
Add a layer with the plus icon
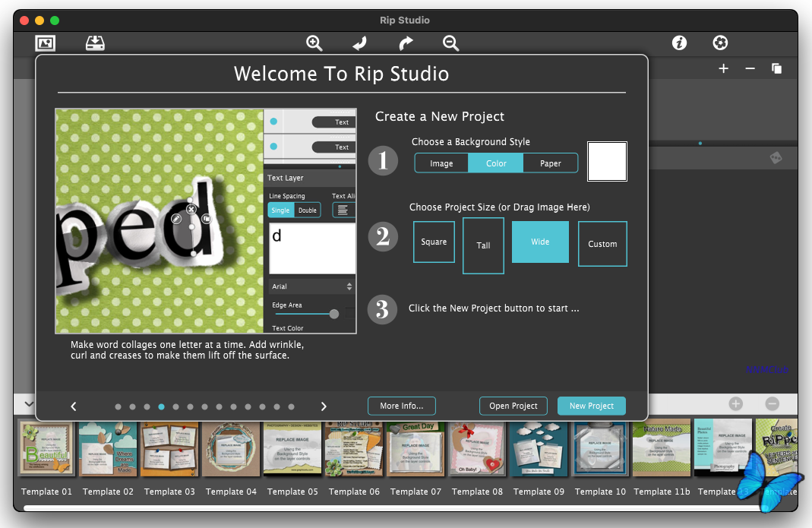(x=723, y=68)
